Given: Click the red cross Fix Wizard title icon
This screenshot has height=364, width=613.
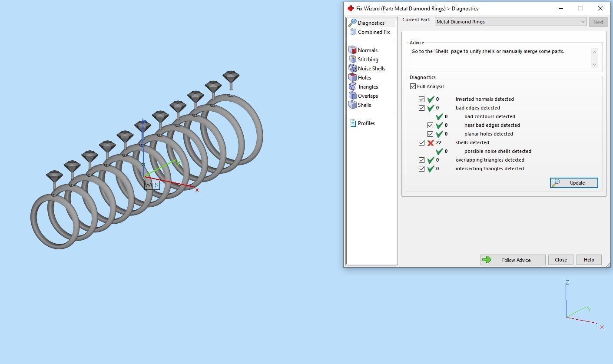Looking at the screenshot, I should point(351,8).
